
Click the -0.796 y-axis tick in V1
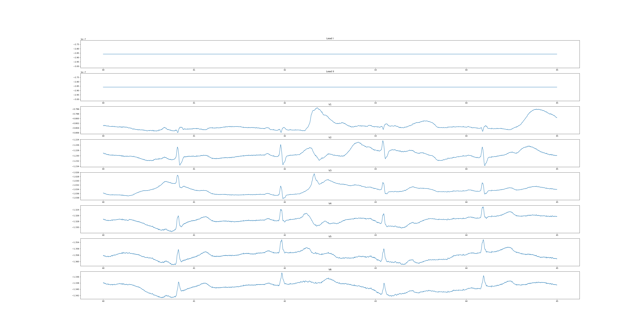76,109
